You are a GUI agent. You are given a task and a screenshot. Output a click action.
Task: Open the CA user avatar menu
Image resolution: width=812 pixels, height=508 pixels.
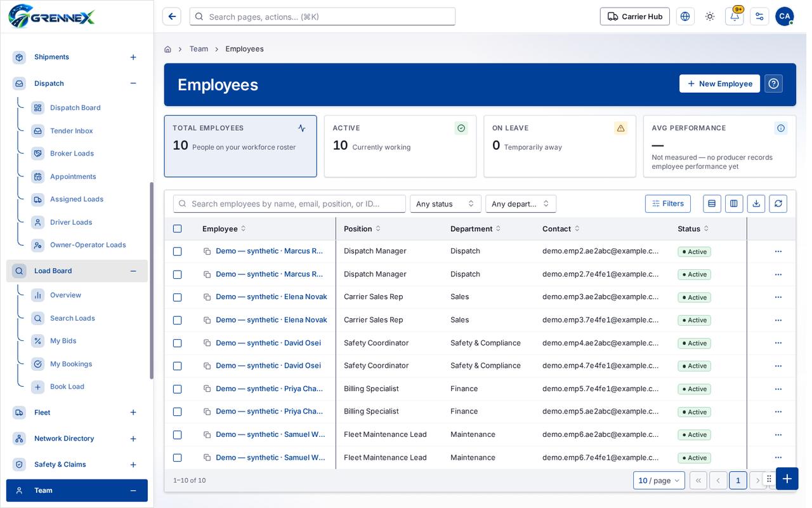(x=785, y=17)
